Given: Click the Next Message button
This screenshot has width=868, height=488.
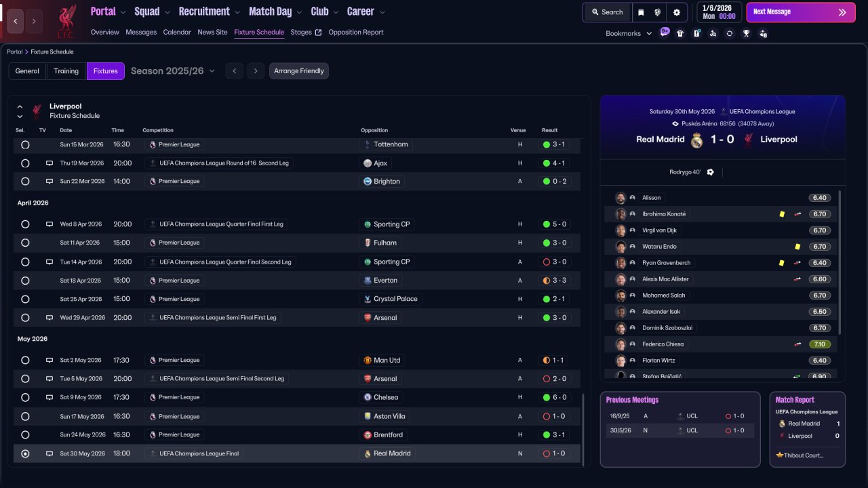Looking at the screenshot, I should pyautogui.click(x=801, y=12).
